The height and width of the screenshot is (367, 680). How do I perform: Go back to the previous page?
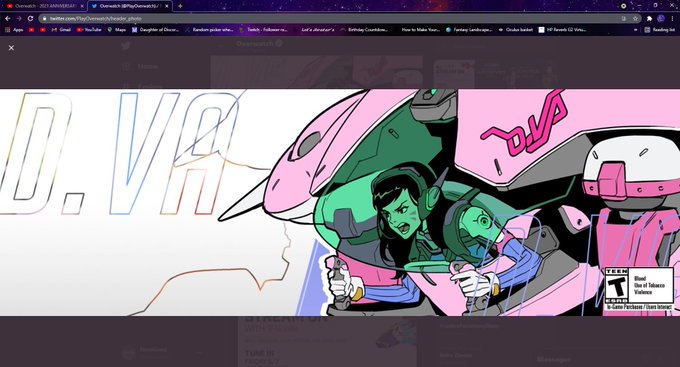tap(7, 19)
